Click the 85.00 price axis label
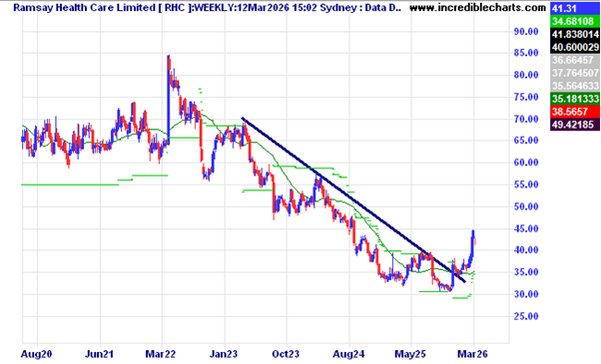The image size is (601, 364). 526,53
